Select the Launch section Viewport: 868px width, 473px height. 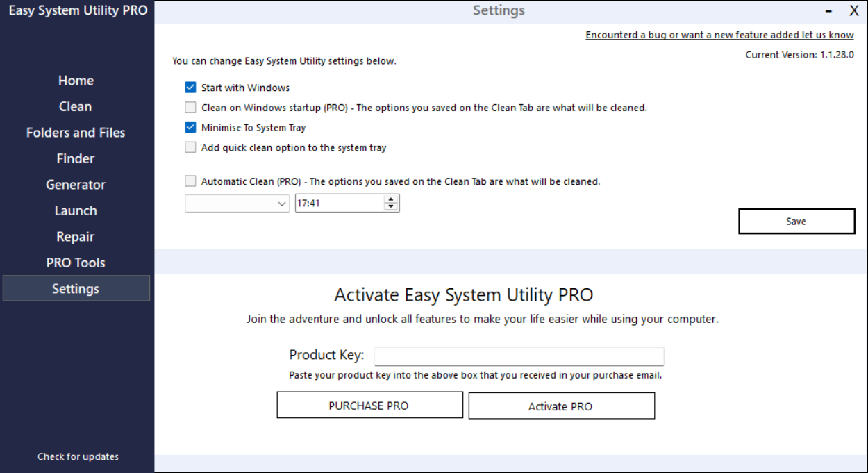tap(76, 210)
